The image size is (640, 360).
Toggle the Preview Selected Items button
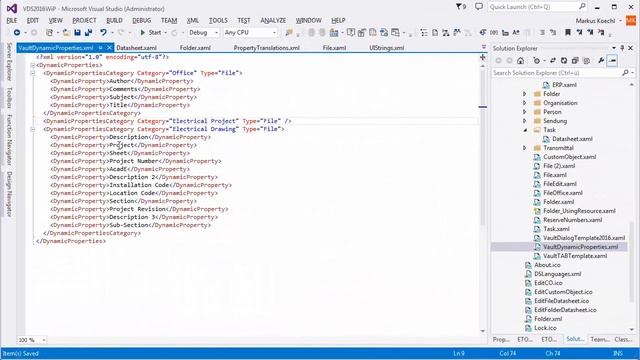point(612,60)
